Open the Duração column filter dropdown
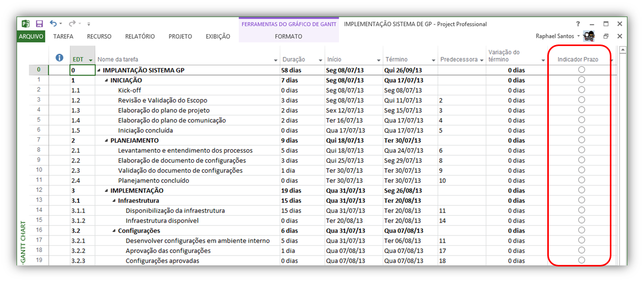The width and height of the screenshot is (644, 282). 320,60
